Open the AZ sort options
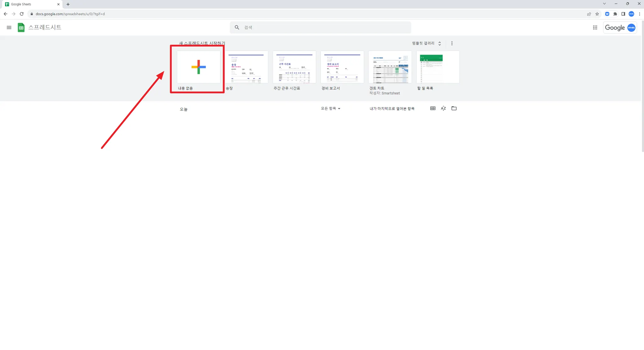Viewport: 644px width, 350px height. pyautogui.click(x=443, y=108)
